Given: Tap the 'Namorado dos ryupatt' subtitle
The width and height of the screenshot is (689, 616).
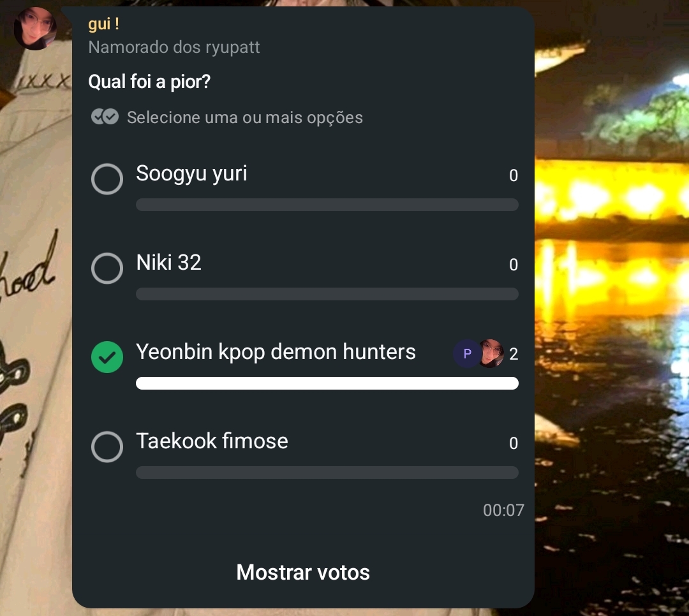Looking at the screenshot, I should [174, 47].
